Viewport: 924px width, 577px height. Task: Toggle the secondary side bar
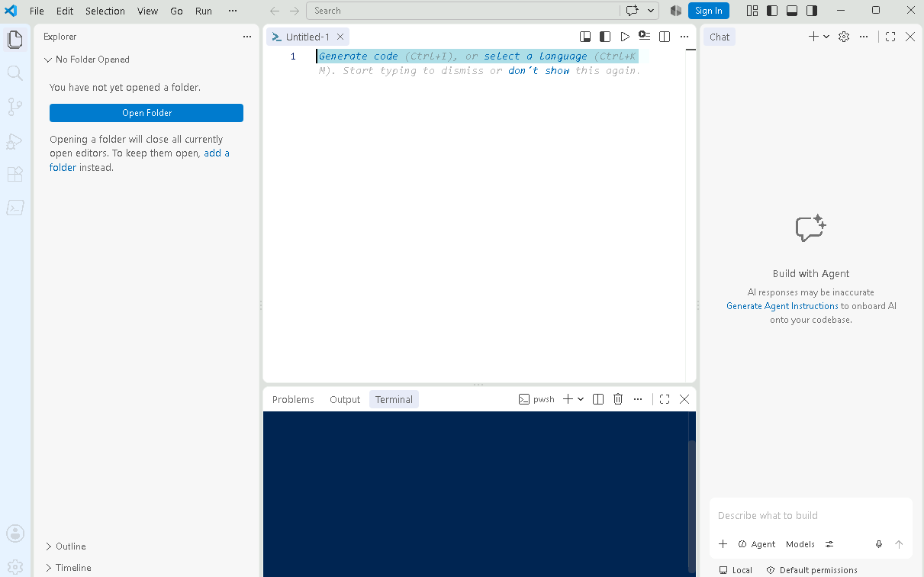pos(812,11)
